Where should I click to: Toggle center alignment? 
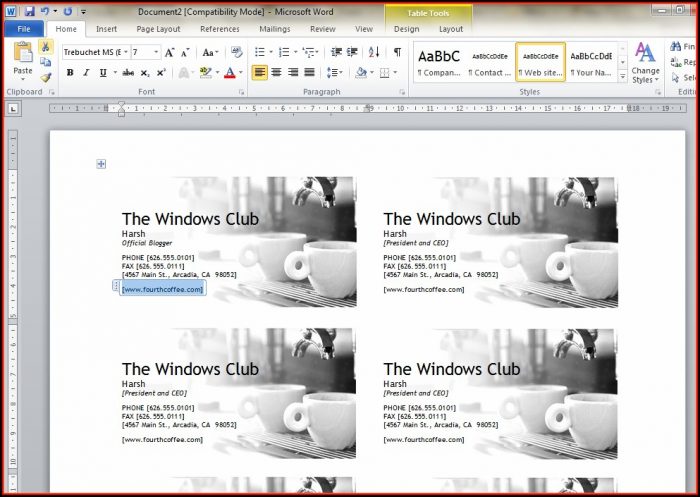pos(276,72)
